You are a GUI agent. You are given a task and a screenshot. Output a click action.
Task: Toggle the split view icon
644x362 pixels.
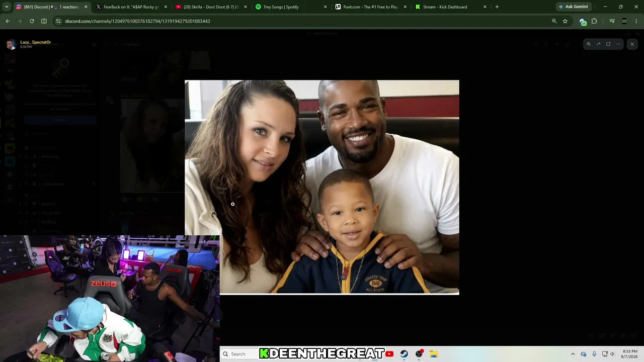point(44,21)
